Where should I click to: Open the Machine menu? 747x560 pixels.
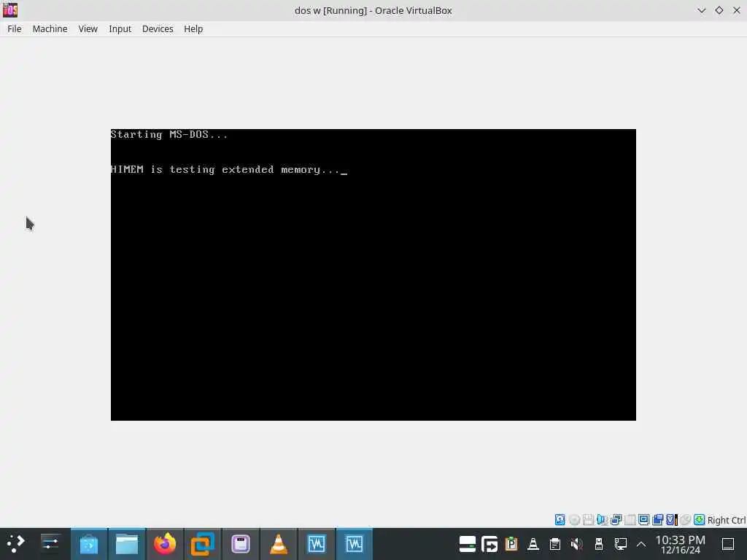[50, 28]
